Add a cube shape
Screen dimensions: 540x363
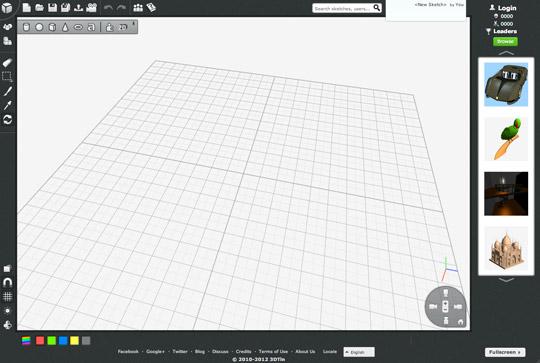pos(52,27)
